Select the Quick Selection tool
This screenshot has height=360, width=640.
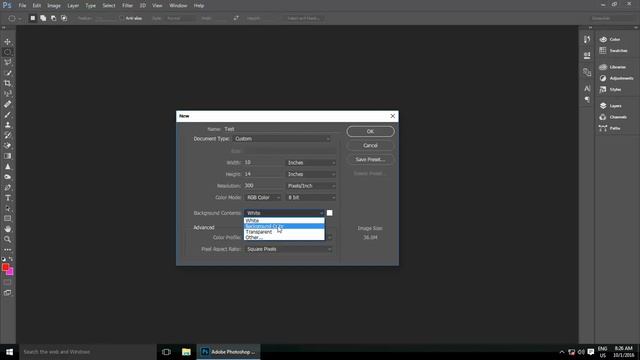(7, 73)
